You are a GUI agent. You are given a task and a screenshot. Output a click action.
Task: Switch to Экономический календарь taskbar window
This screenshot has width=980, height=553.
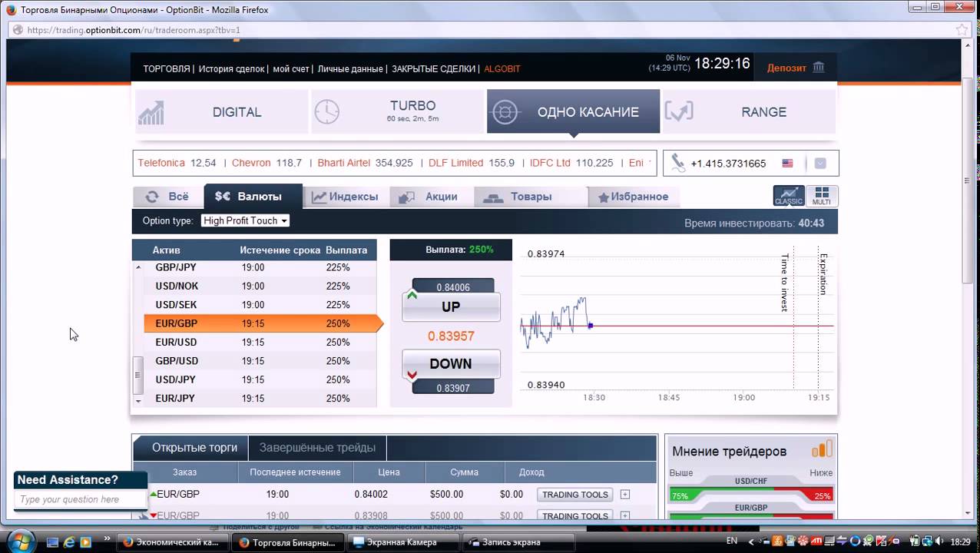[x=172, y=542]
